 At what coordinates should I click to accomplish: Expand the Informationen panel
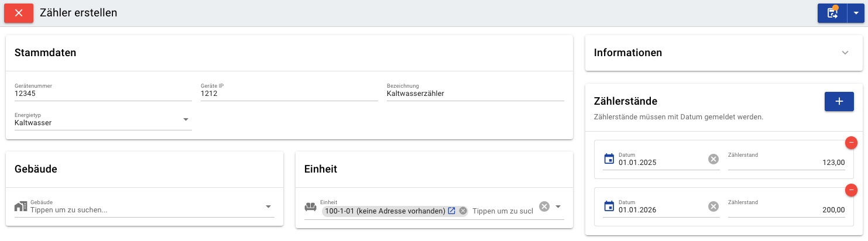[845, 53]
